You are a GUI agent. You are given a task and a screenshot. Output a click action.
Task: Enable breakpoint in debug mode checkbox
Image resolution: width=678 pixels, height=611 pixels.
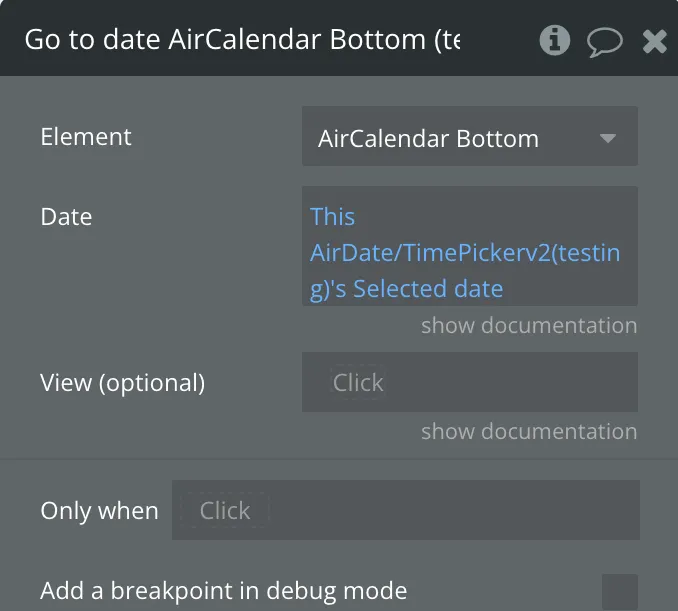[x=619, y=591]
